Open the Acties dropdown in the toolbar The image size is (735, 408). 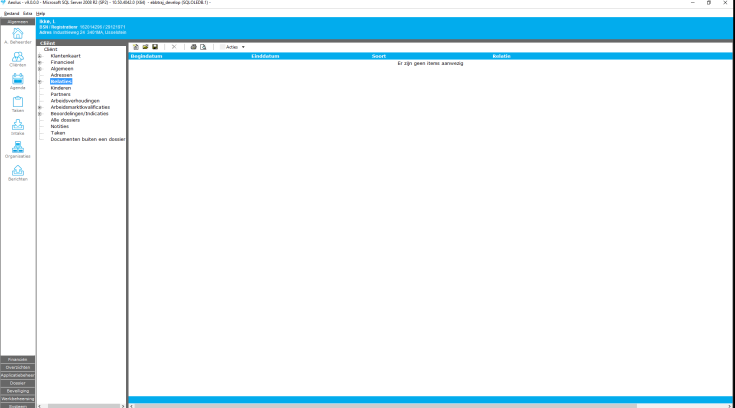tap(235, 47)
